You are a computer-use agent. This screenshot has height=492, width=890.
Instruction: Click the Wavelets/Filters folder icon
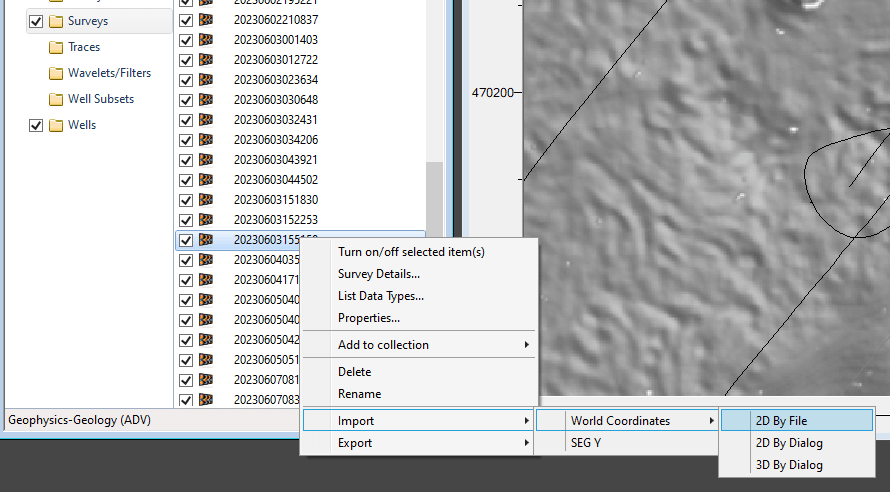pos(56,73)
